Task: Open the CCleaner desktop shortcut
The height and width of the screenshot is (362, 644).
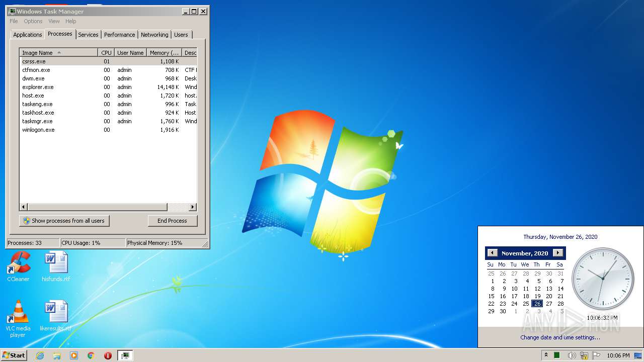Action: click(18, 266)
